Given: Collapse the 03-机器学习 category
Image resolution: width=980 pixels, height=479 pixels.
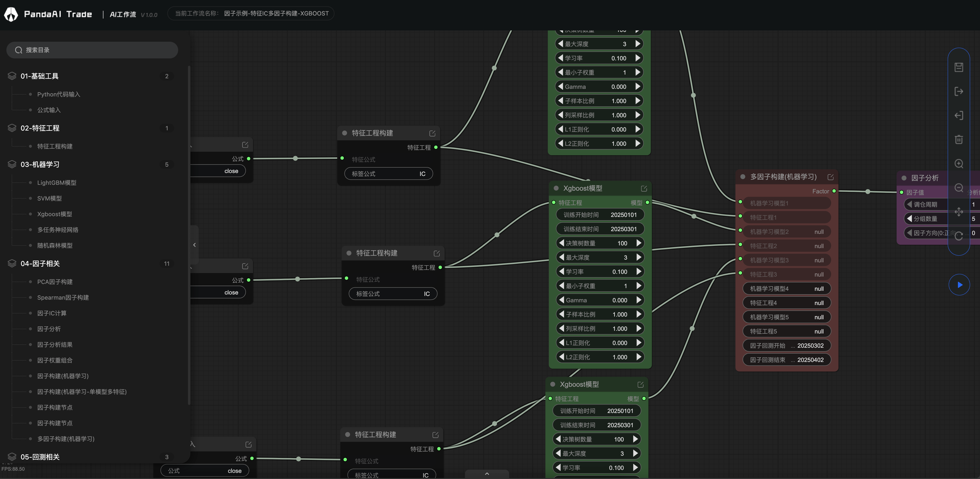Looking at the screenshot, I should tap(40, 164).
